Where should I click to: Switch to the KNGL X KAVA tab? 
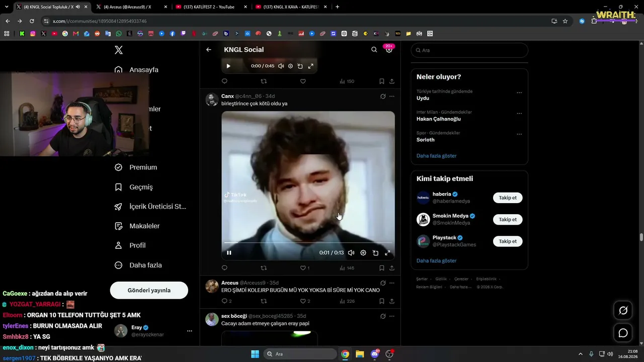point(291,7)
